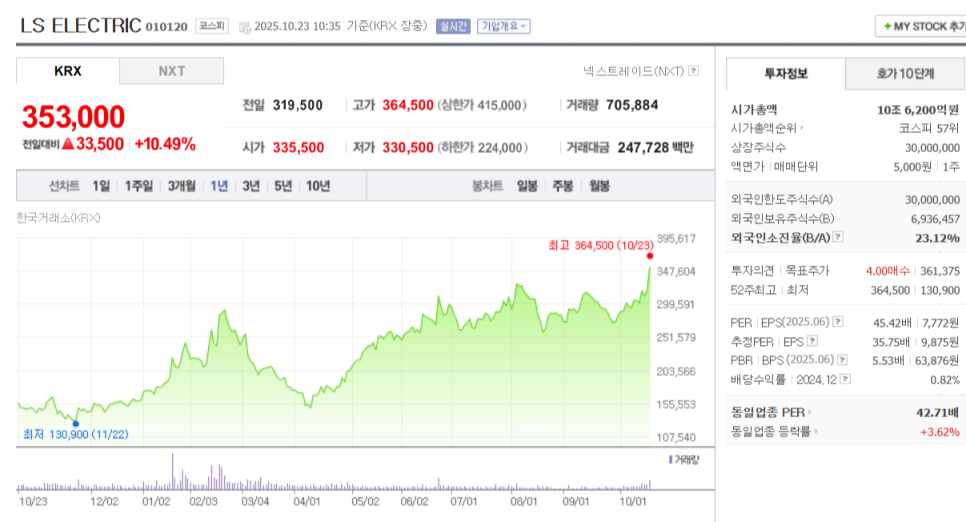Click the 거래량 legend marker under chart
Screen dimensions: 966x522
point(671,460)
